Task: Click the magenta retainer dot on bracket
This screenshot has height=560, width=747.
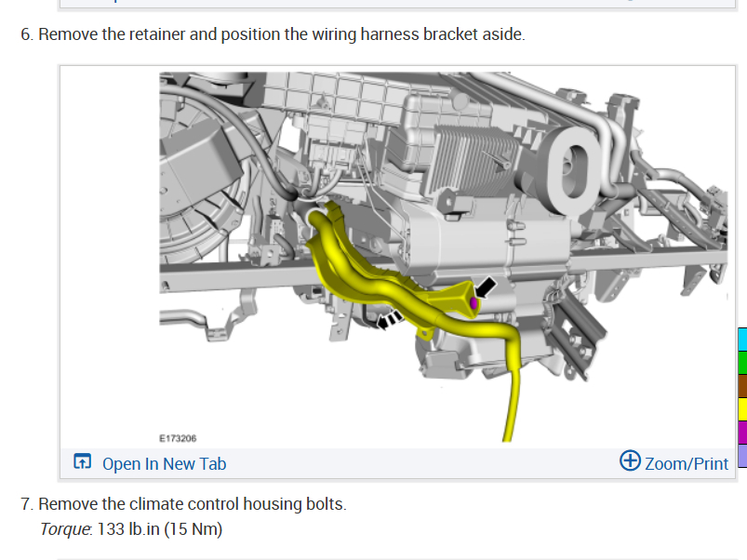Action: 474,302
